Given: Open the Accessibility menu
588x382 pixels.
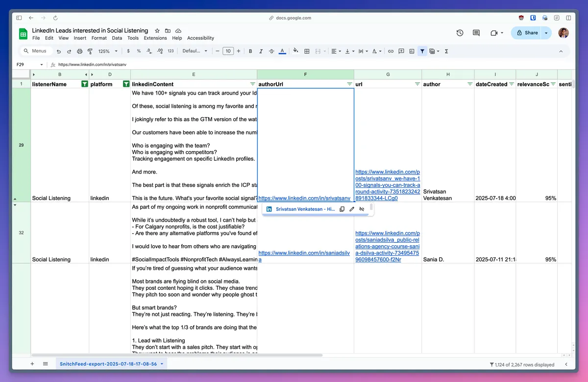Looking at the screenshot, I should [x=201, y=38].
